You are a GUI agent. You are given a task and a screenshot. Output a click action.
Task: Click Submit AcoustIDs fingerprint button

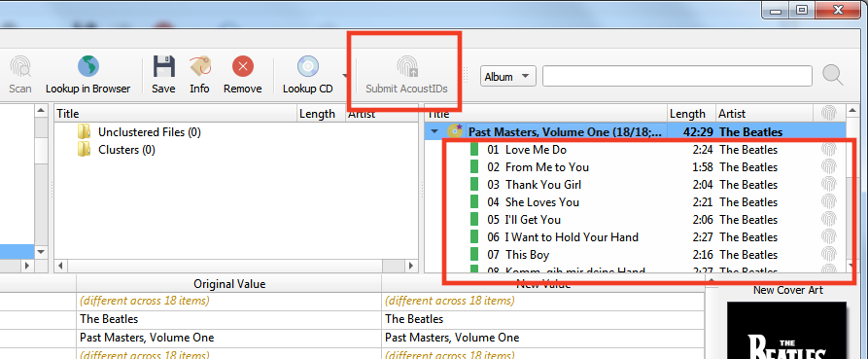point(407,75)
